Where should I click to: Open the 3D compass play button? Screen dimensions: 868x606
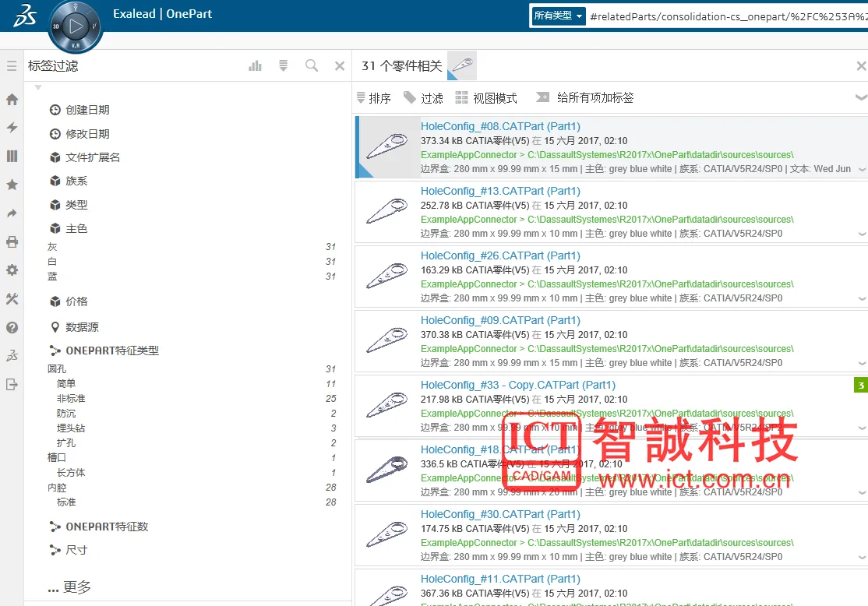76,26
